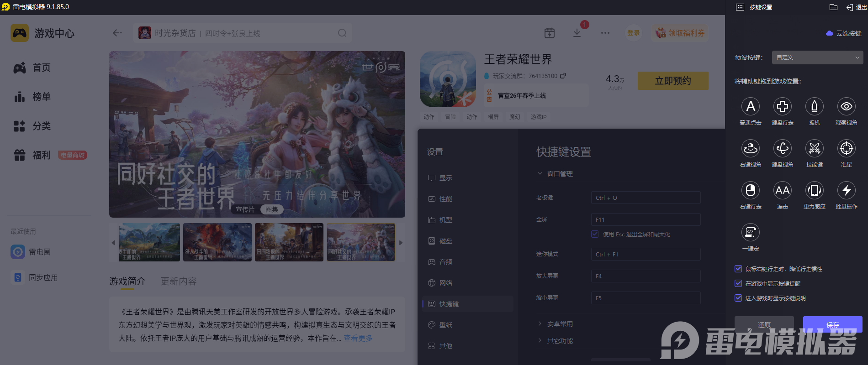Open the 田园牧歌的王者世界 thumbnail
The width and height of the screenshot is (868, 365).
click(x=289, y=242)
